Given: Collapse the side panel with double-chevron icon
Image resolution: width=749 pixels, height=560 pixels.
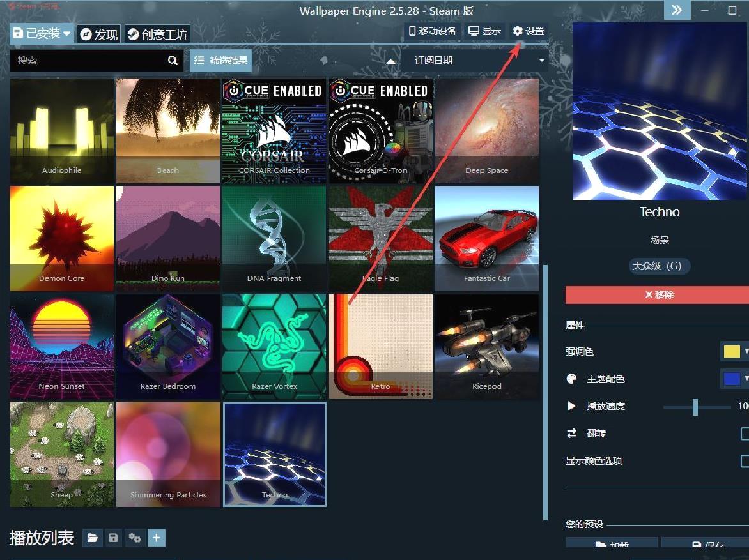Looking at the screenshot, I should click(677, 10).
